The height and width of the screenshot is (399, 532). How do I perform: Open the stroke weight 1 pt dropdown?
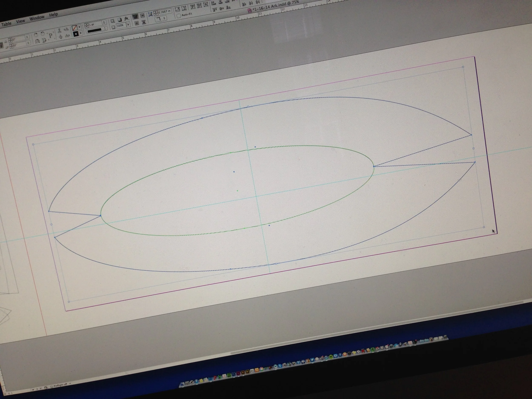point(104,23)
